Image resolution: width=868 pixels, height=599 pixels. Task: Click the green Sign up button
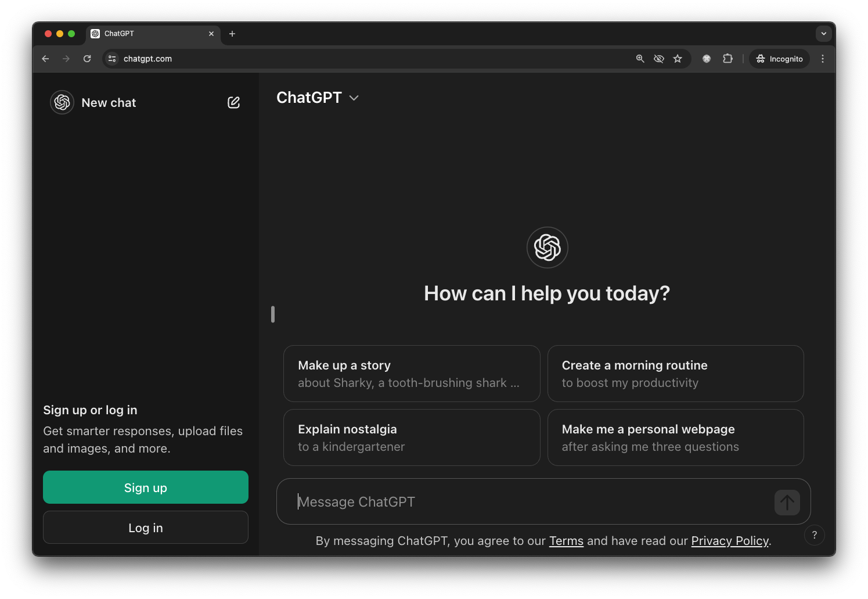[x=146, y=487]
